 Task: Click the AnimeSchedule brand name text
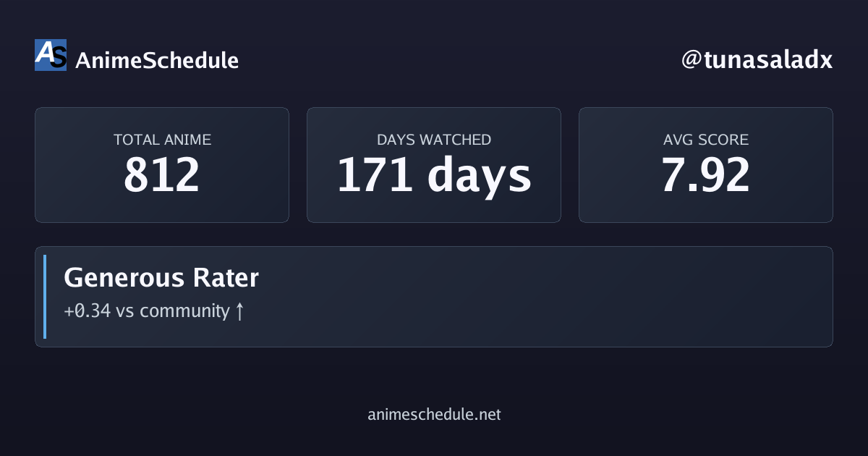157,60
